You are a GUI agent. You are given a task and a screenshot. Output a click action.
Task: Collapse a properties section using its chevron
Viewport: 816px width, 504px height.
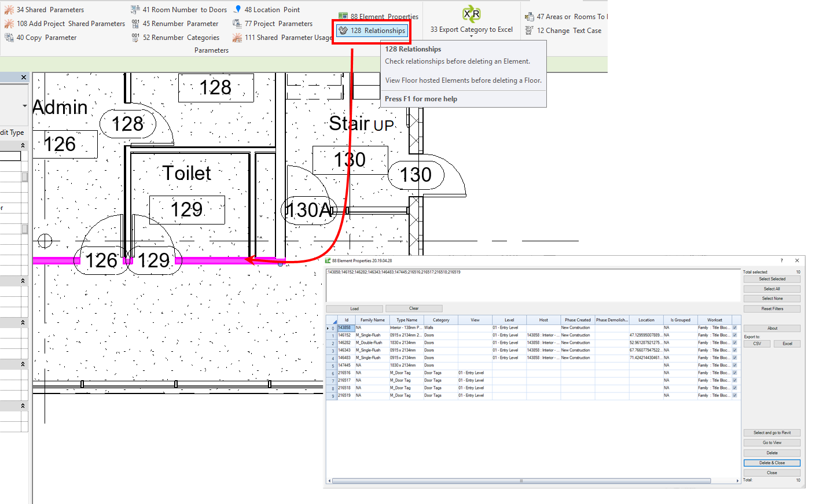(23, 145)
